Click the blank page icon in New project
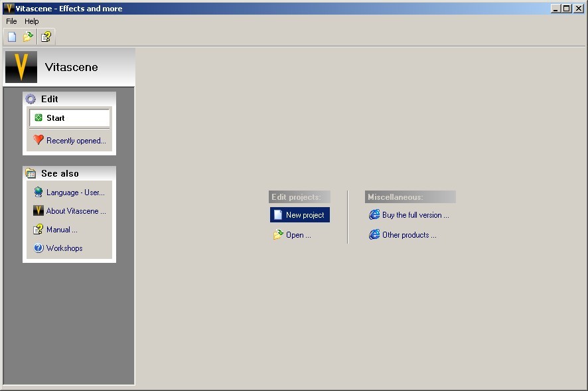The width and height of the screenshot is (588, 391). pos(278,214)
